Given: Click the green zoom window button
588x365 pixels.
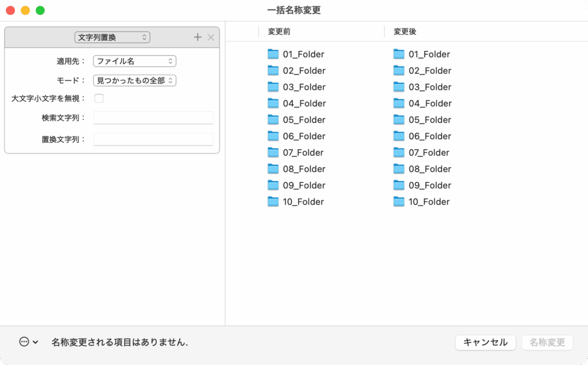Looking at the screenshot, I should tap(40, 10).
